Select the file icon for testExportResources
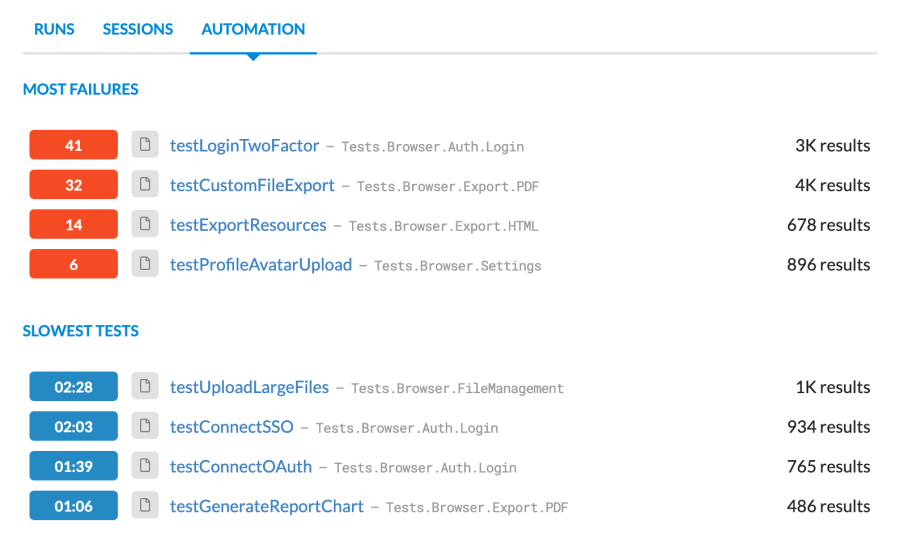The image size is (900, 540). click(145, 224)
